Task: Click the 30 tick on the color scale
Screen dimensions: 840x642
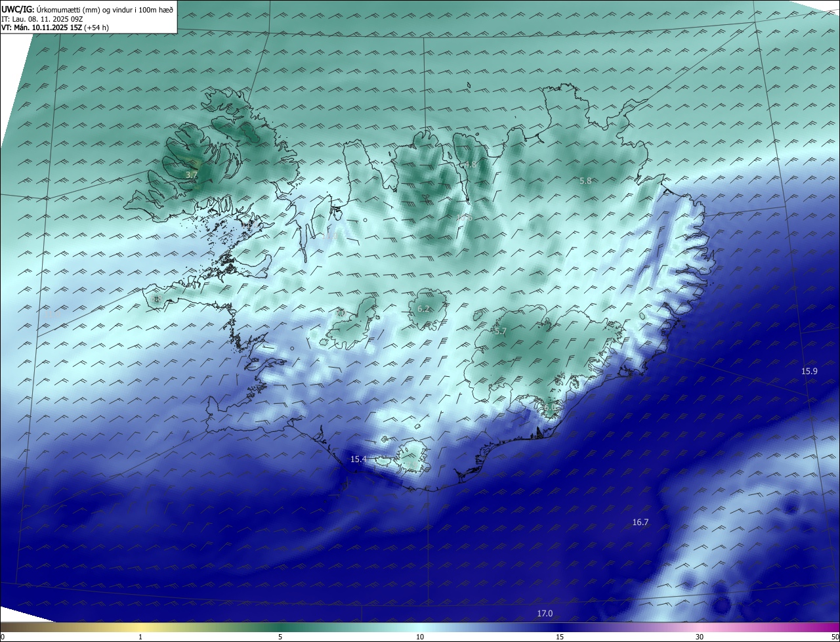Action: tap(700, 637)
